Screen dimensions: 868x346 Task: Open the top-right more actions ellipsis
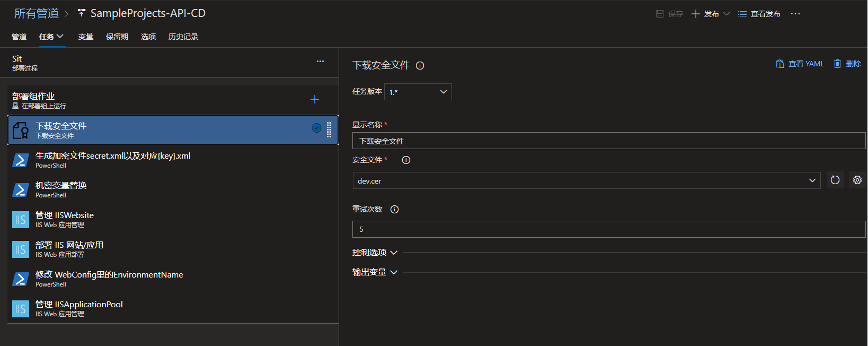point(795,14)
